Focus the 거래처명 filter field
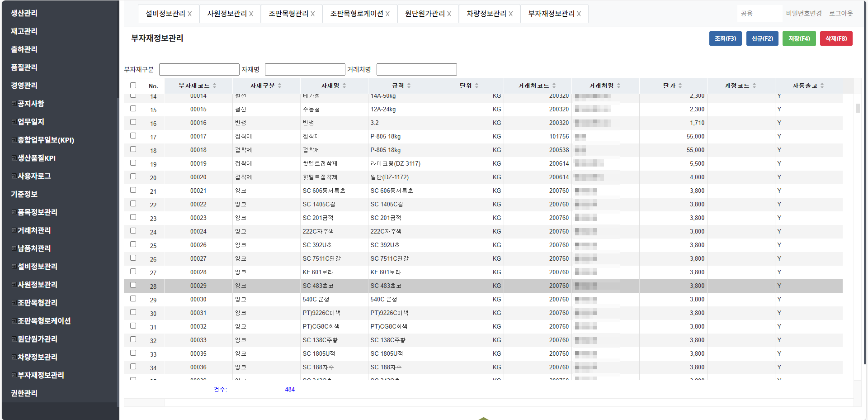This screenshot has height=420, width=868. pyautogui.click(x=416, y=69)
